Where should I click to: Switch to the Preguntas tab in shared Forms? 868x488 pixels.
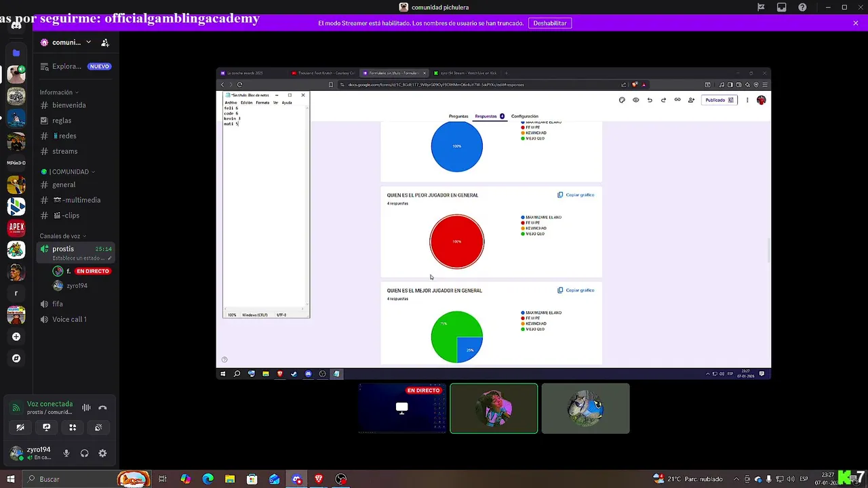point(458,117)
